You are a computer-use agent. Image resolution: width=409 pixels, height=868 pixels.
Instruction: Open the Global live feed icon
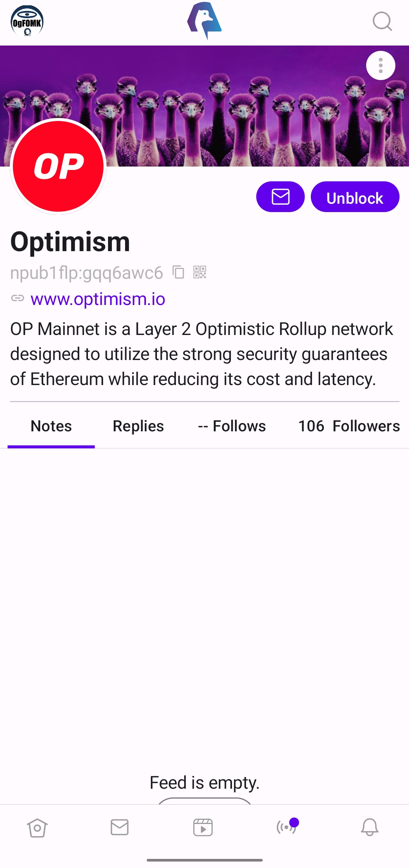(x=287, y=827)
